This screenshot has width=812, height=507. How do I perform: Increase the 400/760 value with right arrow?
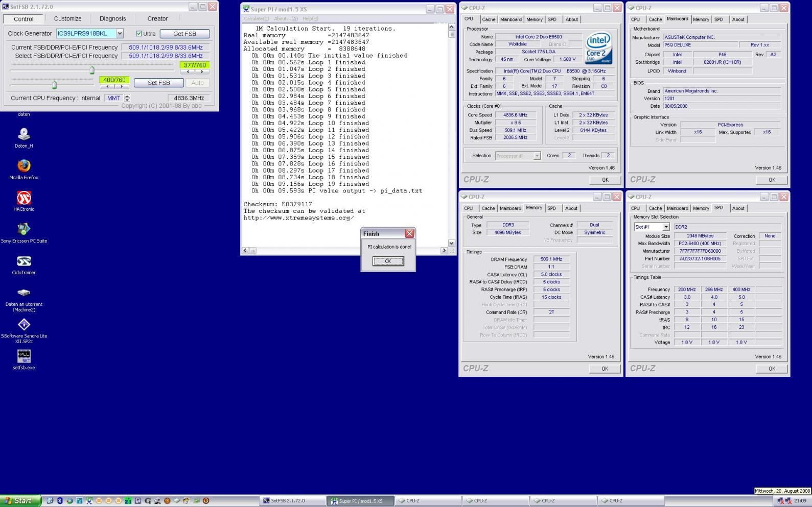point(122,87)
